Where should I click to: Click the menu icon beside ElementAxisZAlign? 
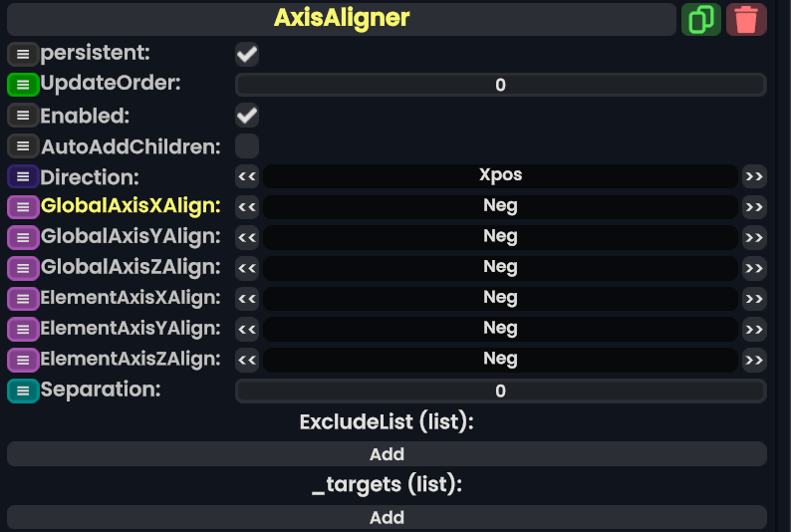tap(22, 360)
